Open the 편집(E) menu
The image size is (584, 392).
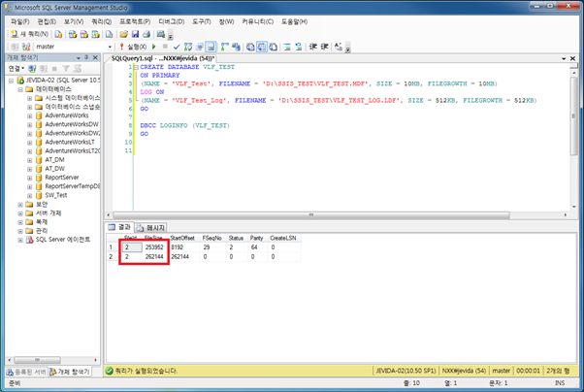(x=47, y=21)
